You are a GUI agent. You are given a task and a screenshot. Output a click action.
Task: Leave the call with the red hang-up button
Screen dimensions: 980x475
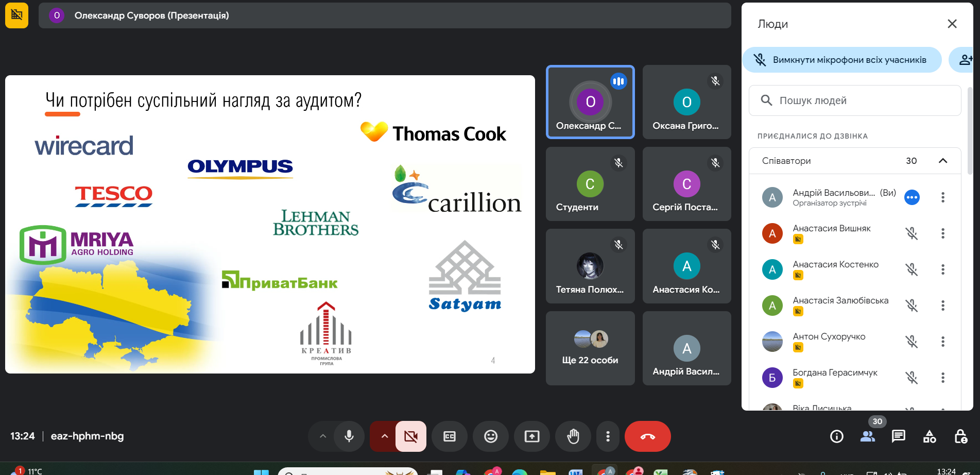648,436
